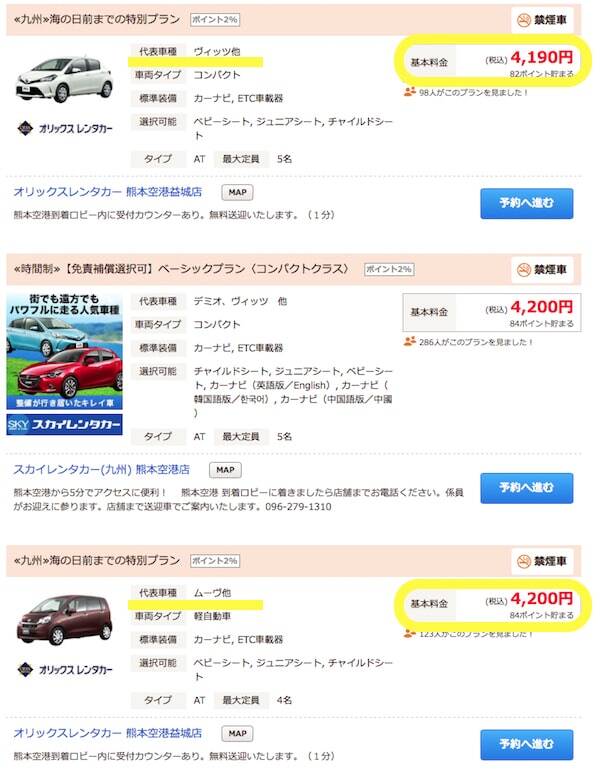Click no-smoking icon in first plan header
Image resolution: width=600 pixels, height=773 pixels.
[x=523, y=20]
